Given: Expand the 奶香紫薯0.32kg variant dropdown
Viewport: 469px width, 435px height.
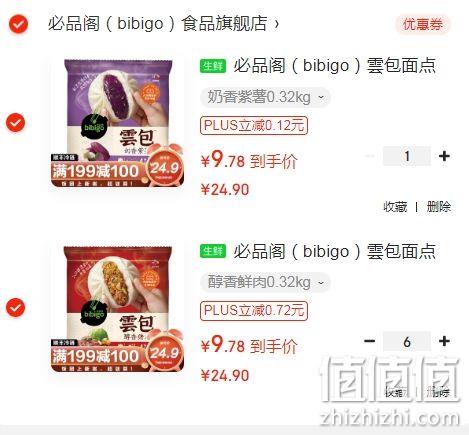Looking at the screenshot, I should pyautogui.click(x=265, y=97).
